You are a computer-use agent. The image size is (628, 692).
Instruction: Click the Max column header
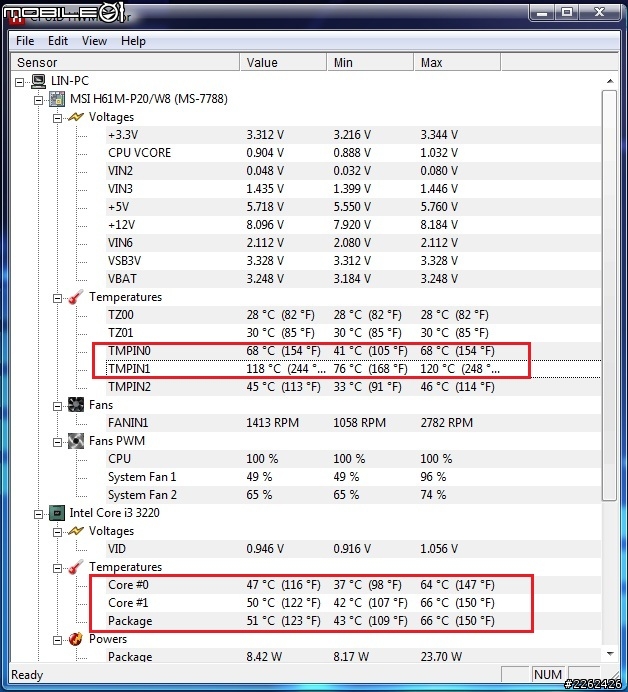(x=457, y=62)
